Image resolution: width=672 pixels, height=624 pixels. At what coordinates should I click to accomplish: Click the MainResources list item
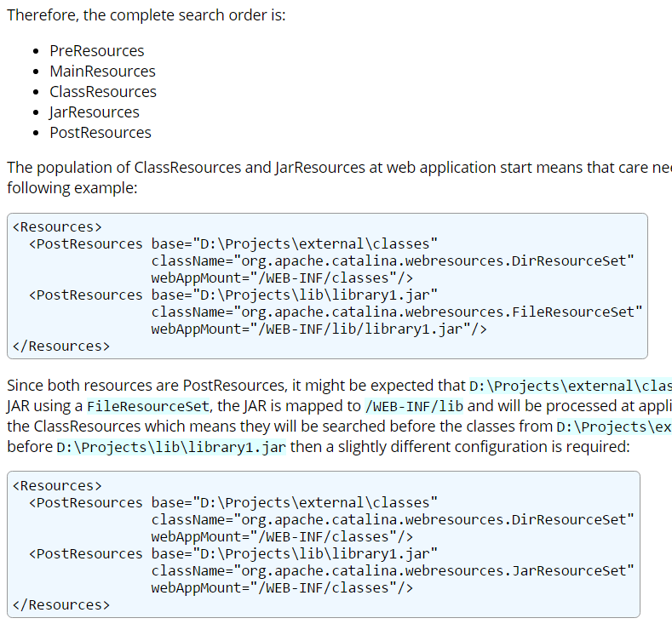point(102,72)
